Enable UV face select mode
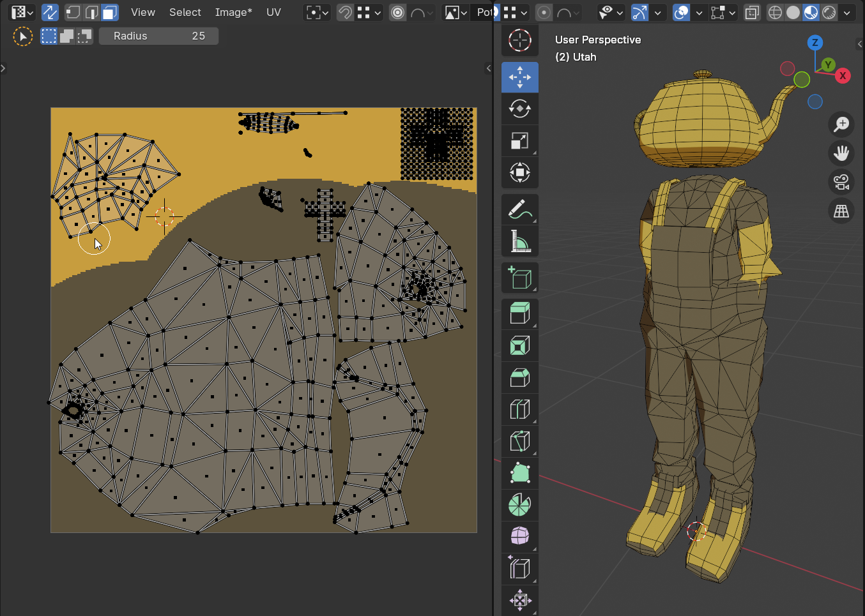This screenshot has width=865, height=616. coord(110,12)
